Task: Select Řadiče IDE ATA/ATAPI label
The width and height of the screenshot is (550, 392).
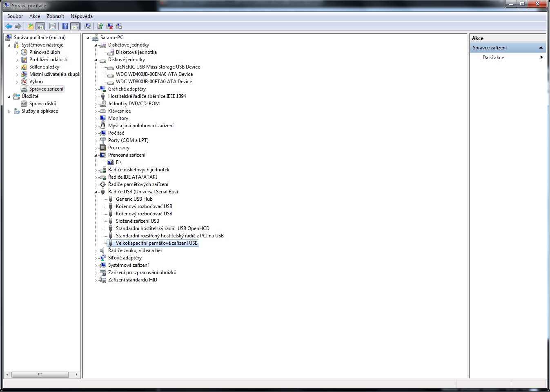Action: (x=133, y=177)
